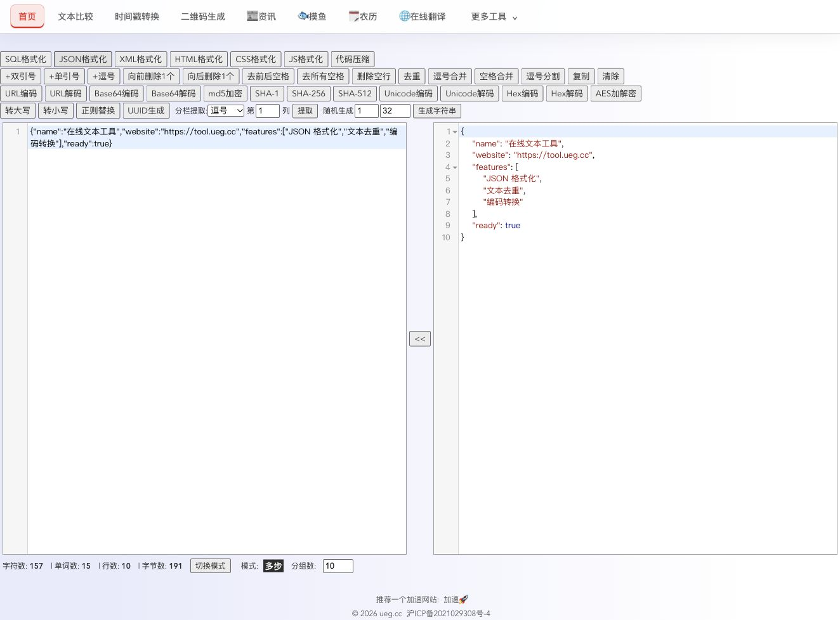840x620 pixels.
Task: Generate a UUID with UUID生成
Action: pos(146,110)
